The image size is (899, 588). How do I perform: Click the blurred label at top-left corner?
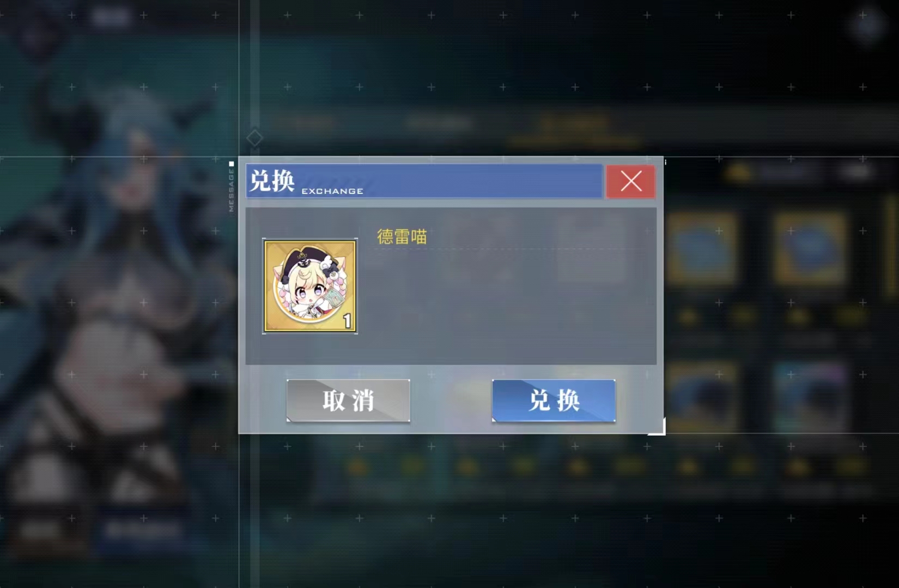click(x=111, y=16)
